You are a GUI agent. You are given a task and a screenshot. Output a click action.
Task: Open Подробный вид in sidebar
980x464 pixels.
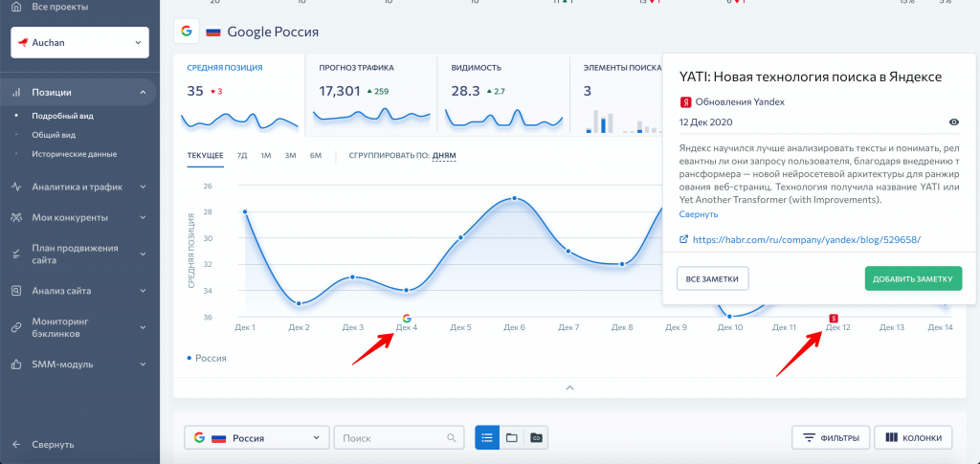click(x=62, y=116)
